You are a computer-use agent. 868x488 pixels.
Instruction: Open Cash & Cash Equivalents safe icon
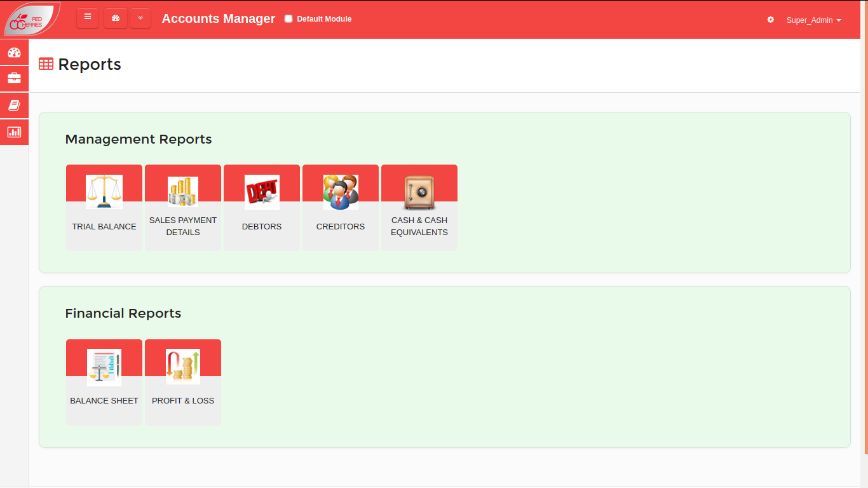pos(419,192)
